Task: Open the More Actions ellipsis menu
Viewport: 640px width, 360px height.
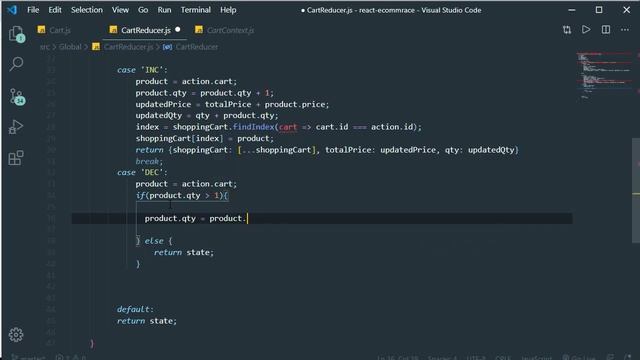Action: tap(625, 30)
